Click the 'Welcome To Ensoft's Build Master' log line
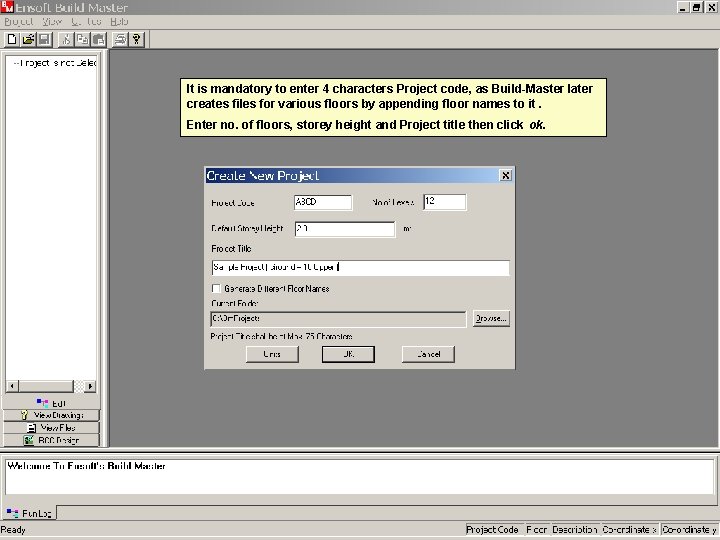720x540 pixels. point(86,466)
